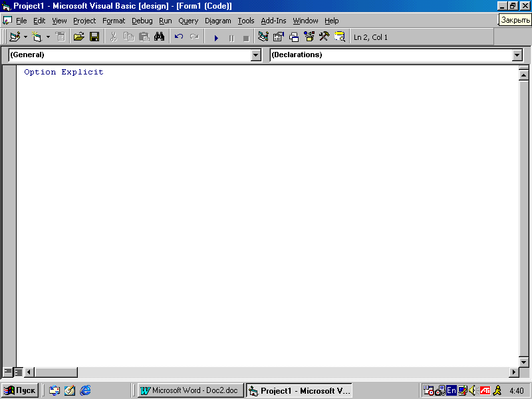The height and width of the screenshot is (399, 532).
Task: Click the horizontal scrollbar left arrow
Action: [29, 372]
